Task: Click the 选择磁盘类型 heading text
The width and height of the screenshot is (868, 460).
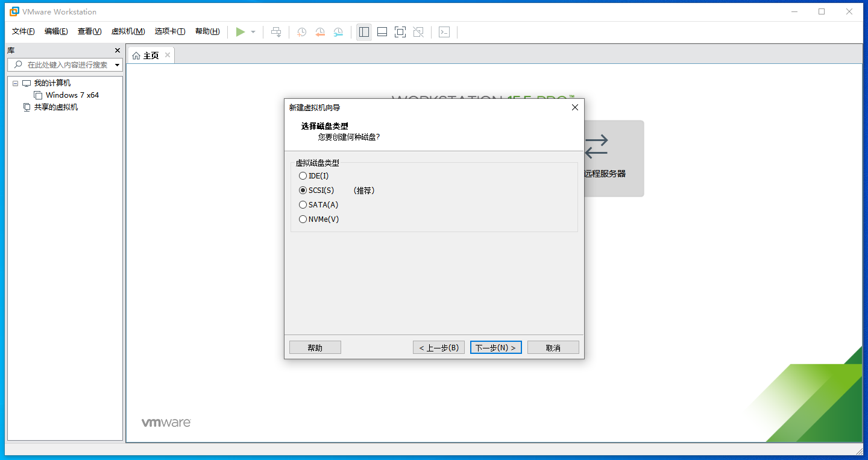Action: point(325,126)
